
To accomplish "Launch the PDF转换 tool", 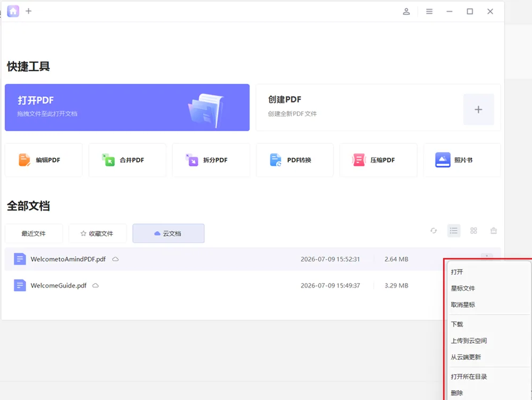I will (295, 160).
